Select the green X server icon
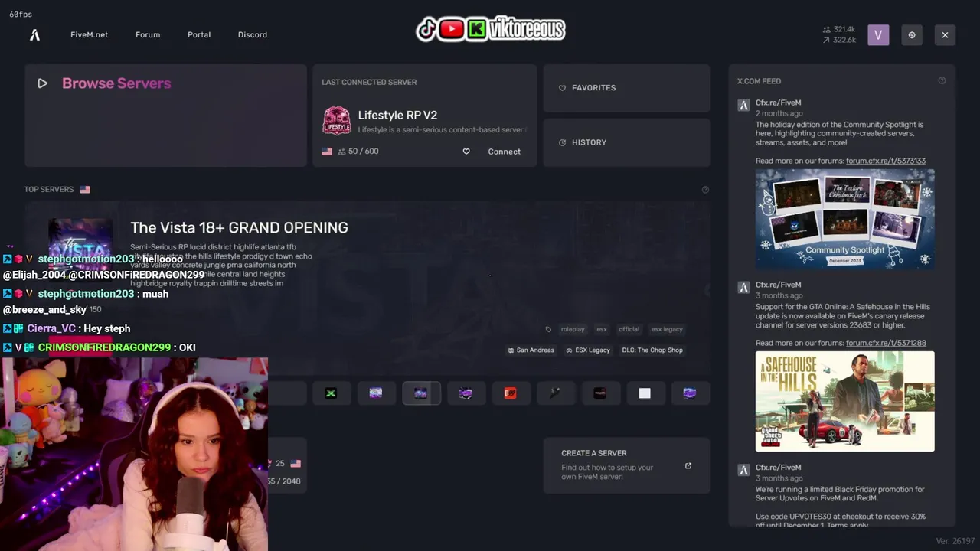 (331, 393)
